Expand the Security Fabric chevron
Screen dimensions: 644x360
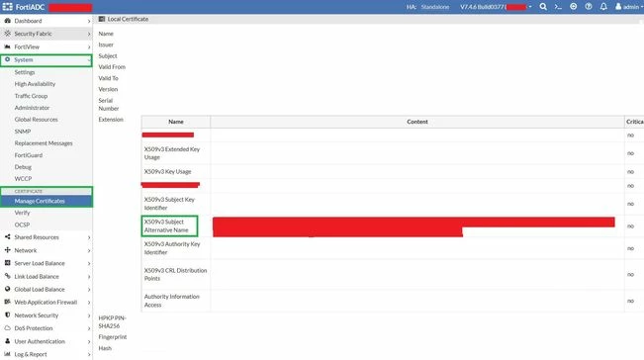coord(89,34)
